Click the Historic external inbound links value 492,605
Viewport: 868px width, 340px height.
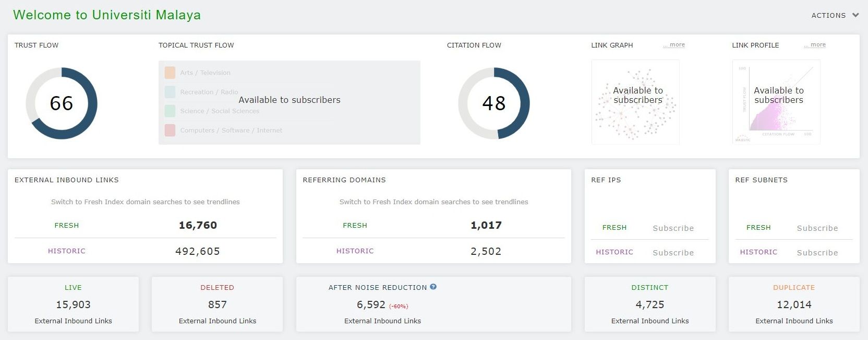tap(198, 251)
